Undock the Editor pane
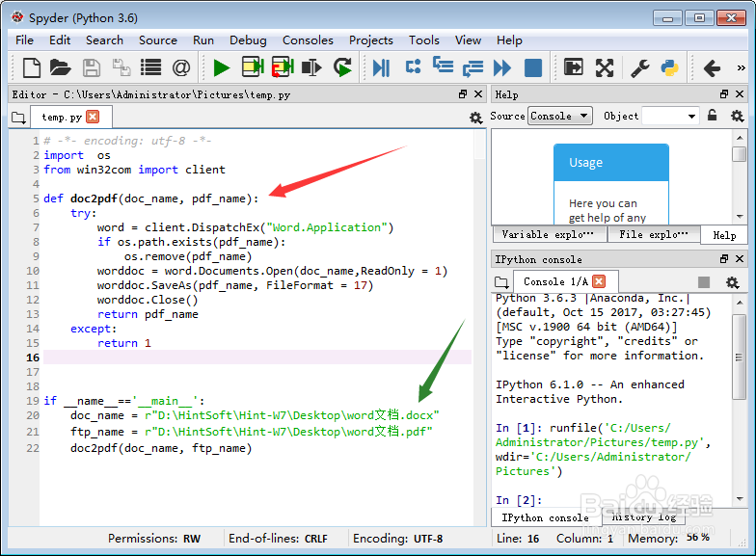The image size is (756, 556). click(463, 94)
